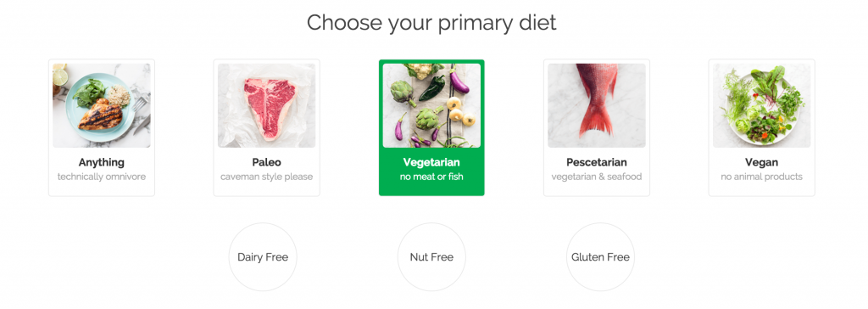Select the highlighted Vegetarian title

[431, 162]
